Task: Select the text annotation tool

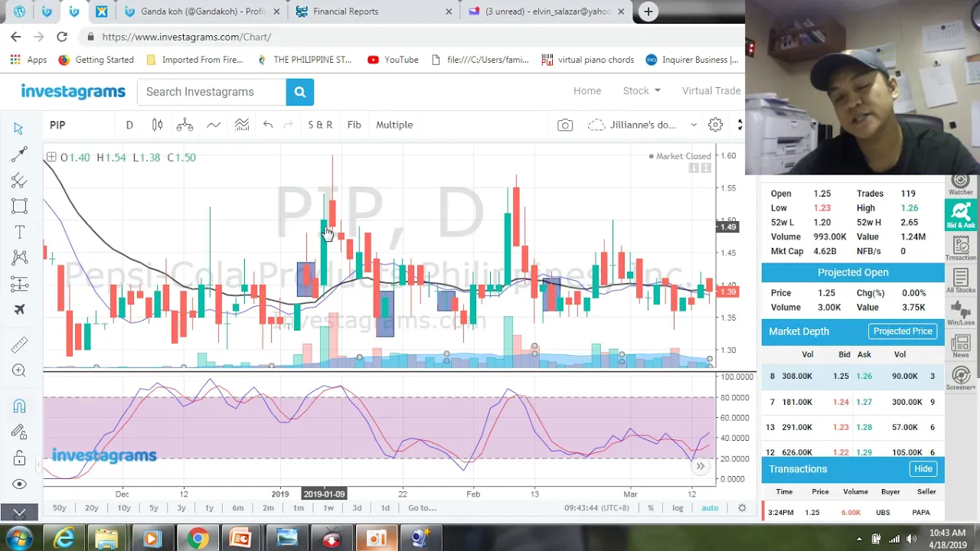Action: click(19, 232)
